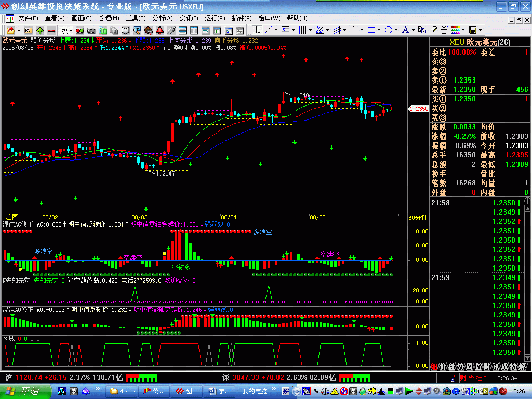Click the 财华社 news ticker text

(x=473, y=378)
